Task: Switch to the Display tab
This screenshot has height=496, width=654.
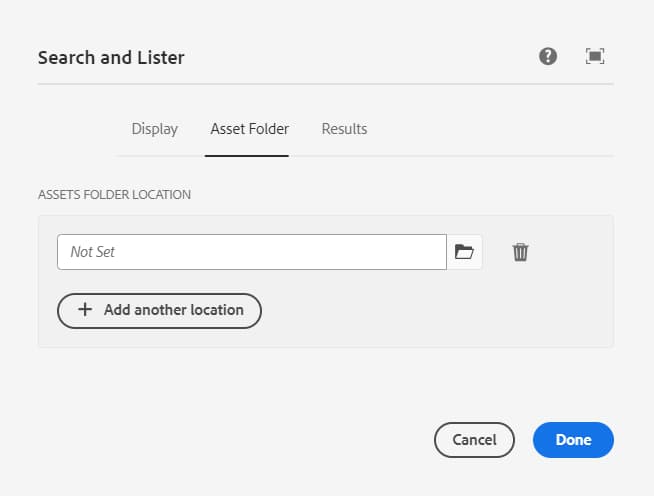Action: pyautogui.click(x=155, y=129)
